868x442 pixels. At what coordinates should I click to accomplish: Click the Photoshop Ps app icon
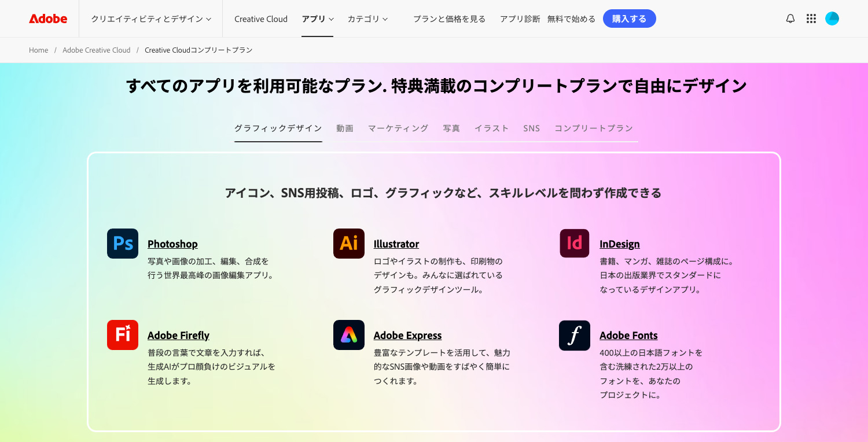coord(123,243)
